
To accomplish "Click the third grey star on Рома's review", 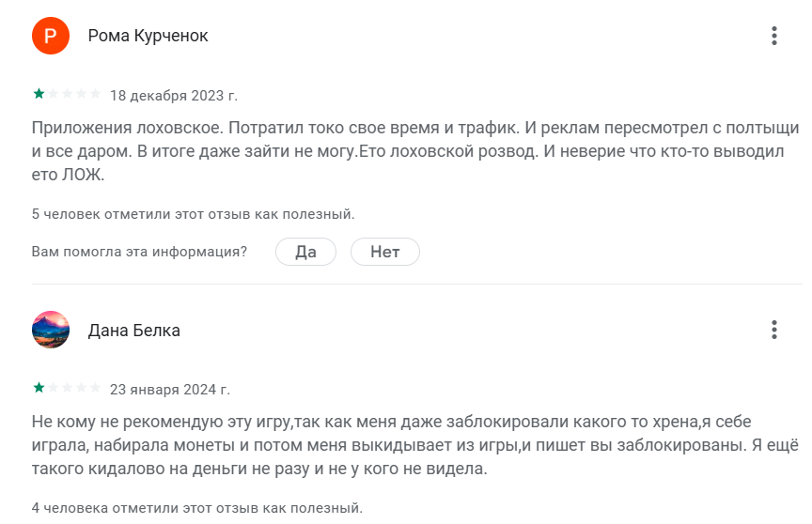I will (67, 94).
